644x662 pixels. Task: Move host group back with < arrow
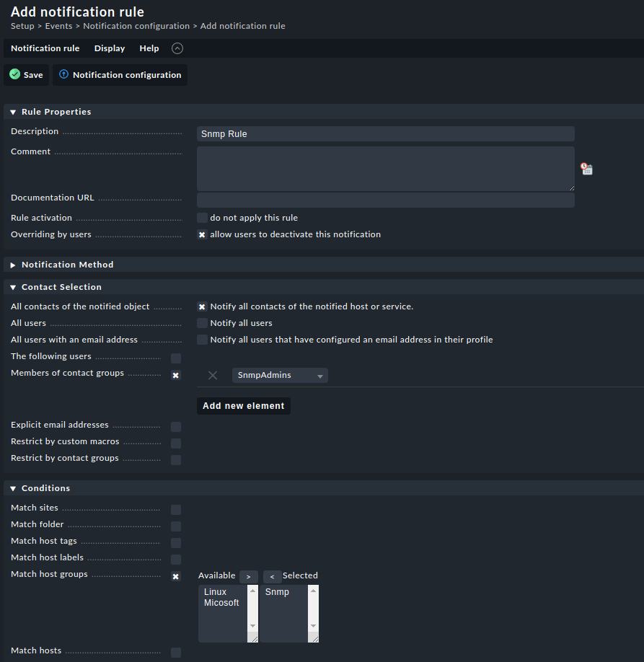pos(272,577)
